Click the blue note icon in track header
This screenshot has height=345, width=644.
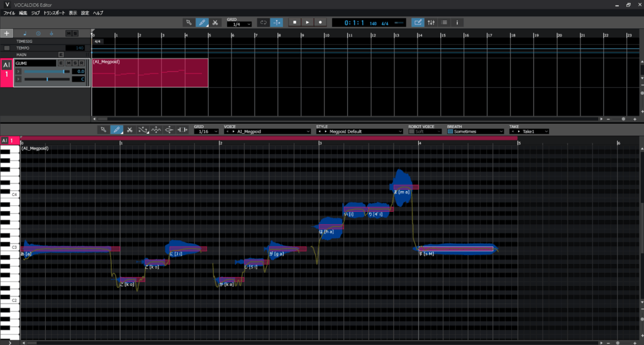(25, 33)
